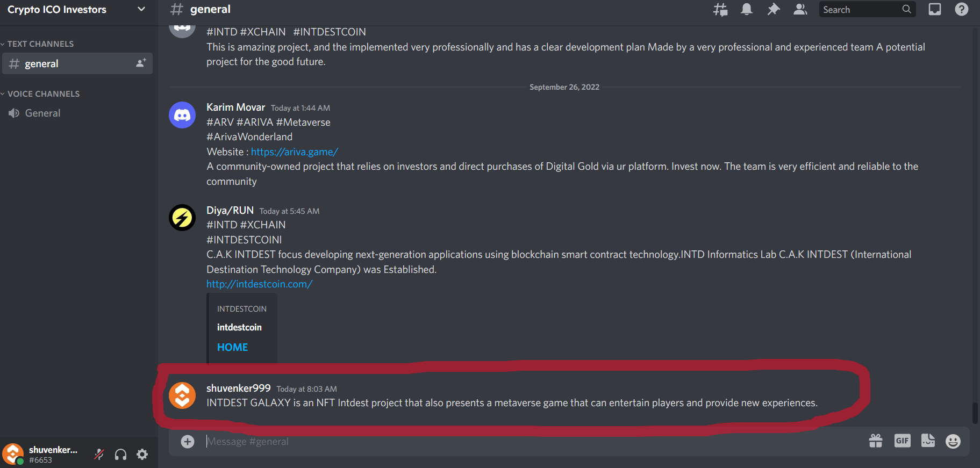Click the chat scrollbar thumb
The height and width of the screenshot is (468, 980).
(975, 413)
